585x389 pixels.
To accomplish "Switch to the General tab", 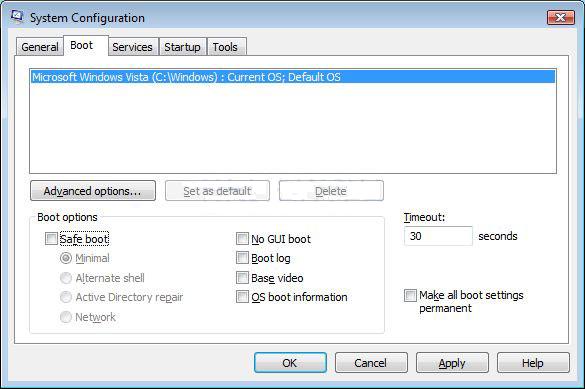I will pos(40,47).
